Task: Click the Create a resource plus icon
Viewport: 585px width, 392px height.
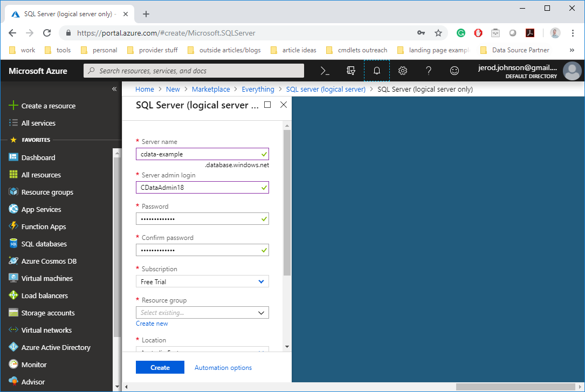Action: click(x=13, y=106)
